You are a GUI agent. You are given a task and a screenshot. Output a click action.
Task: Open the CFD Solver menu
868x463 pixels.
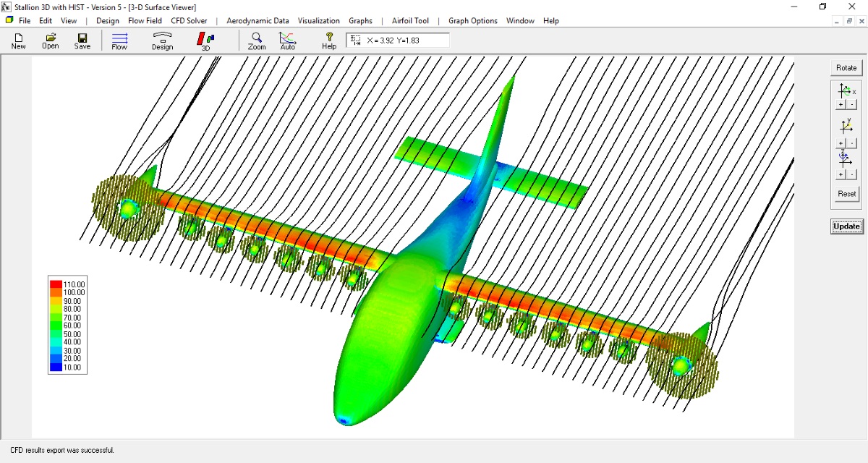pyautogui.click(x=189, y=21)
